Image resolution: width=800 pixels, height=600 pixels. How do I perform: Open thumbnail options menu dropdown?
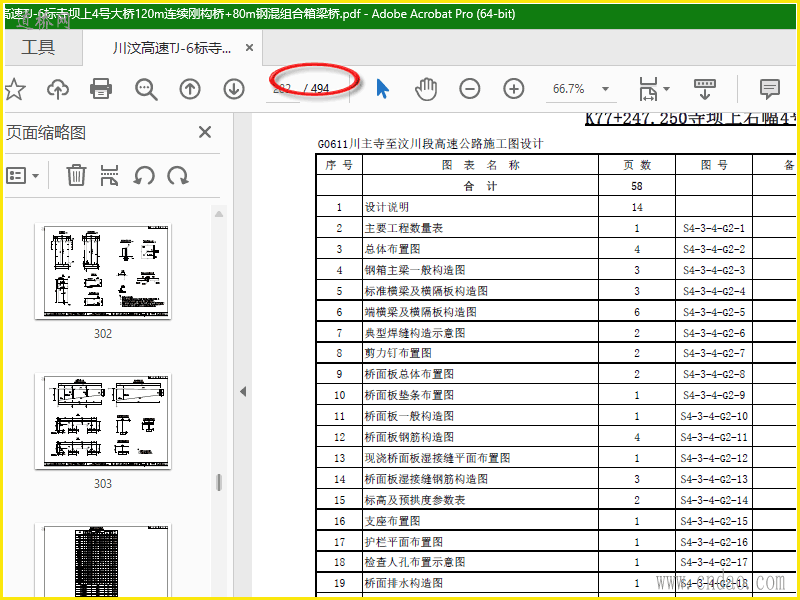tap(22, 176)
